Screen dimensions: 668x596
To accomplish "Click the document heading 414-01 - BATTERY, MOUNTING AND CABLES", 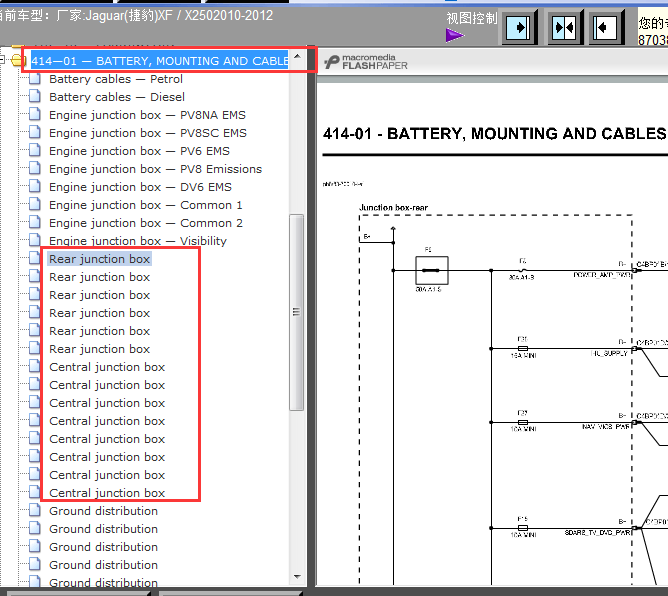I will (x=495, y=133).
